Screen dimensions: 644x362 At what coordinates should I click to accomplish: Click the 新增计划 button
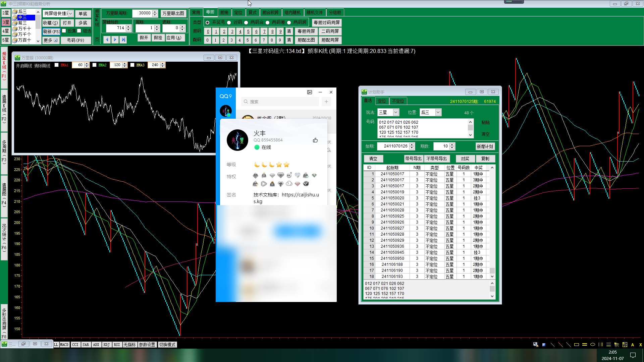[x=485, y=146]
